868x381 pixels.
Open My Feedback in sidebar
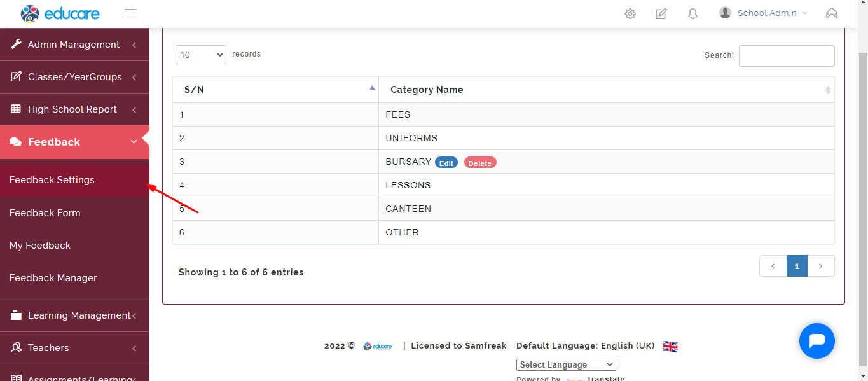pyautogui.click(x=74, y=246)
